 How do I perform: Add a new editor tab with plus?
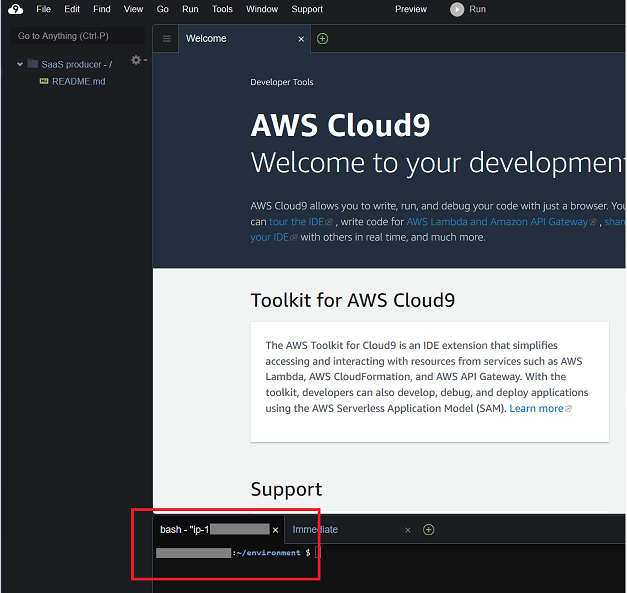[x=322, y=39]
